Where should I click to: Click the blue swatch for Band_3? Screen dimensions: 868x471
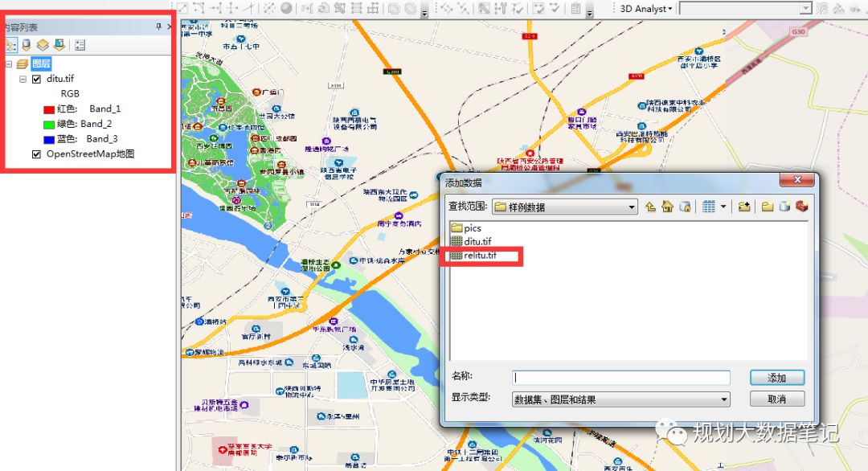point(49,140)
